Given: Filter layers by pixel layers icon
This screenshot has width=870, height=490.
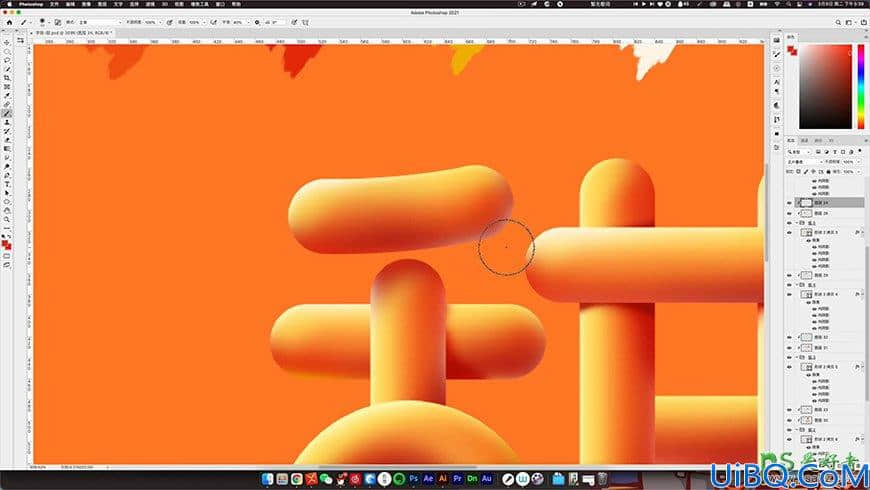Looking at the screenshot, I should [x=818, y=151].
